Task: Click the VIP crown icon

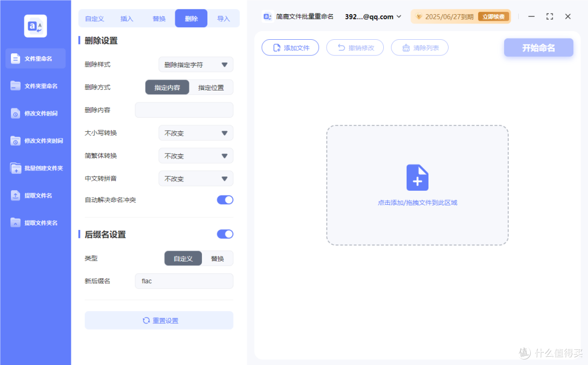Action: click(x=419, y=16)
